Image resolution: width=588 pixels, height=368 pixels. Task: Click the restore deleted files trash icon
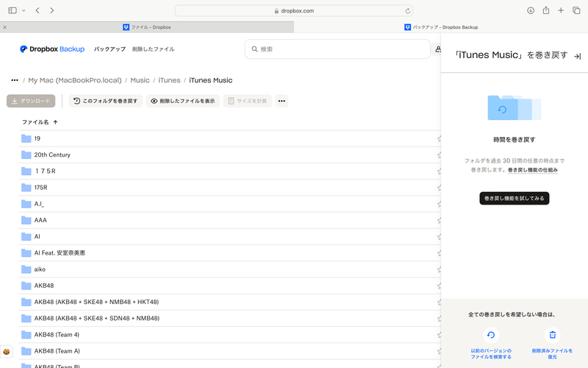[x=552, y=335]
